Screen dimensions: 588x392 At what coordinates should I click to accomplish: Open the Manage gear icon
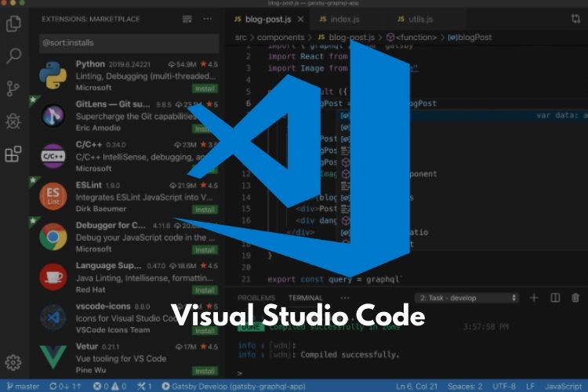13,362
